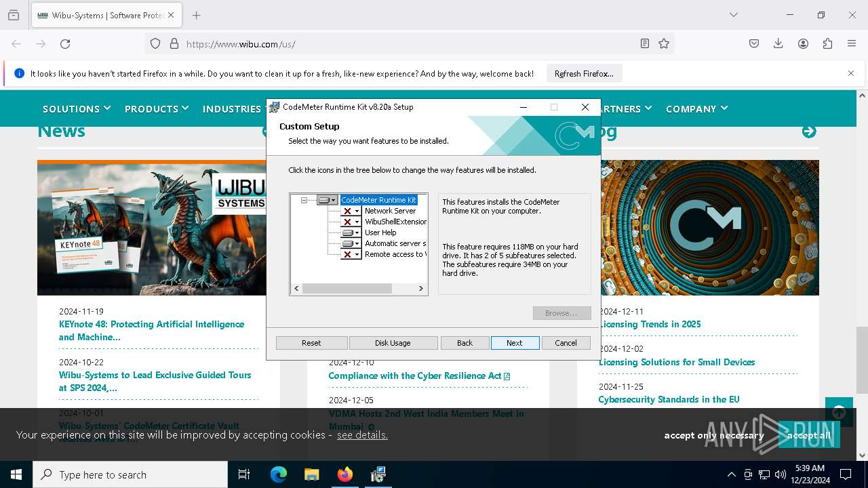Close the Wibu-Systems browser tab
This screenshot has width=868, height=488.
(x=170, y=15)
